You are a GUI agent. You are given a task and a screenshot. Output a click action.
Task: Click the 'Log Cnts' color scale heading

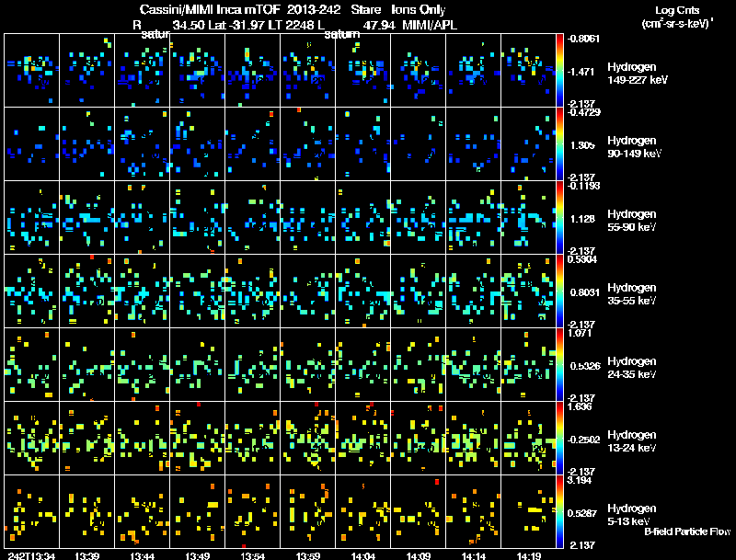point(677,11)
